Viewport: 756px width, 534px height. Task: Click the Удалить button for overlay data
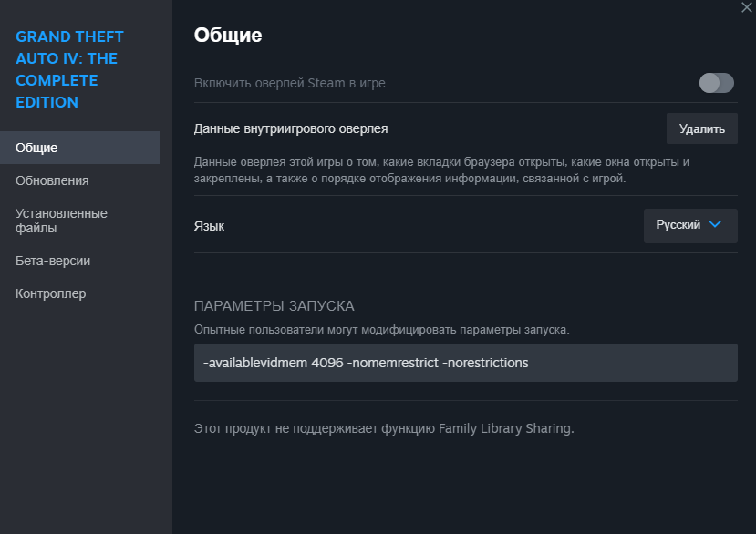[701, 128]
